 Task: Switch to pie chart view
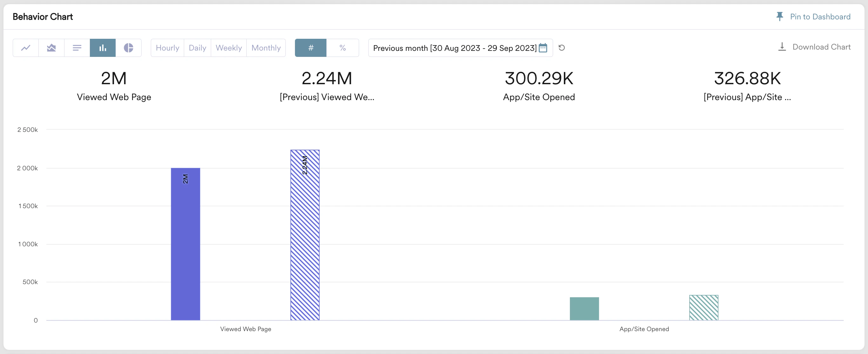pos(128,48)
